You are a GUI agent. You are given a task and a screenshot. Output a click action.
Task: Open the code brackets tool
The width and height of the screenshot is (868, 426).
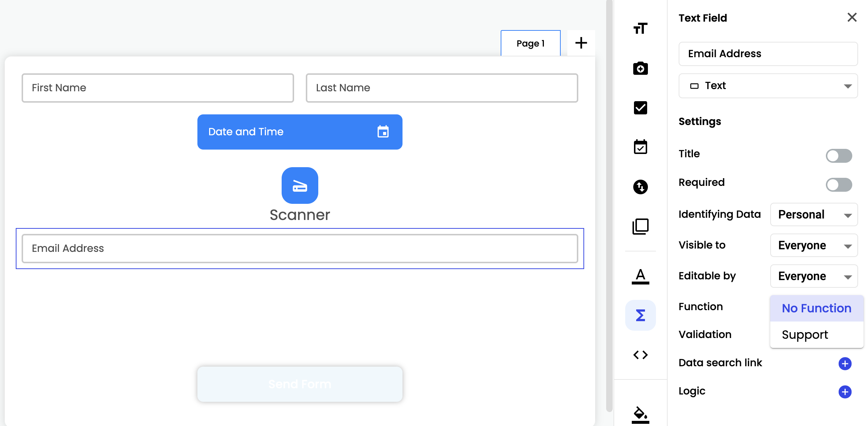[640, 355]
